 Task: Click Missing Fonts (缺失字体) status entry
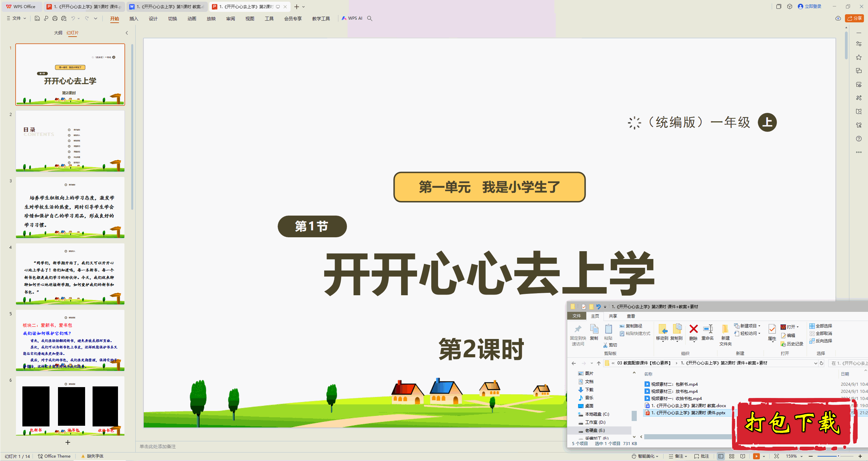coord(92,456)
